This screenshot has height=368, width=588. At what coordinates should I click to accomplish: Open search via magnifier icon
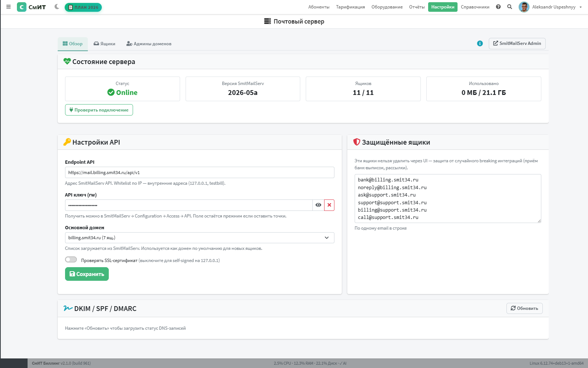(510, 7)
